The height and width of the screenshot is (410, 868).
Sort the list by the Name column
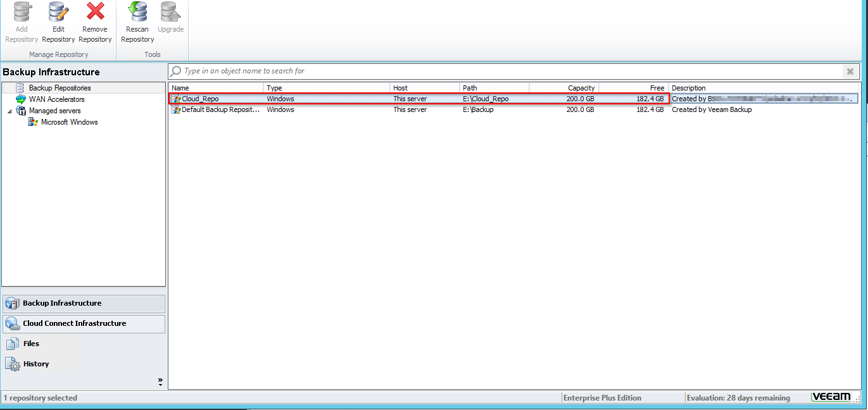coord(216,88)
